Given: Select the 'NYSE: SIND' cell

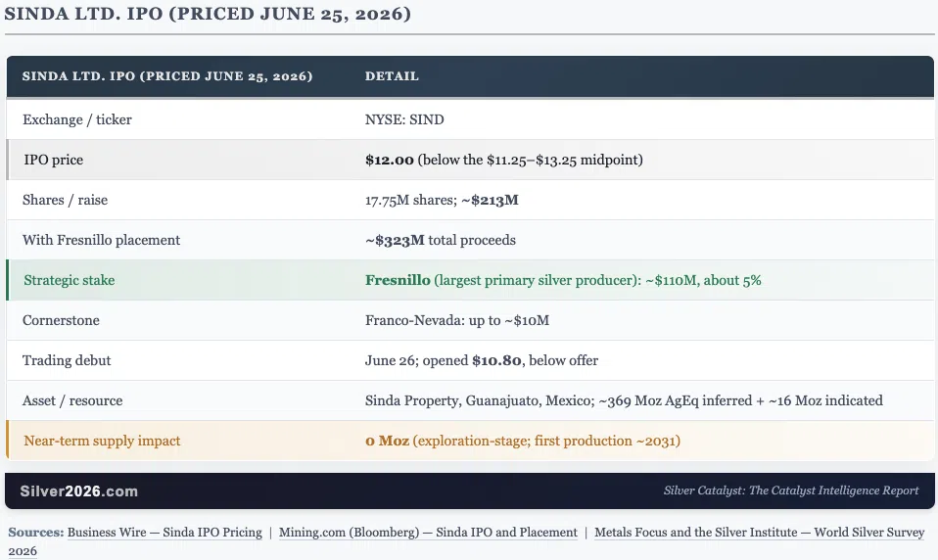Looking at the screenshot, I should tap(404, 119).
